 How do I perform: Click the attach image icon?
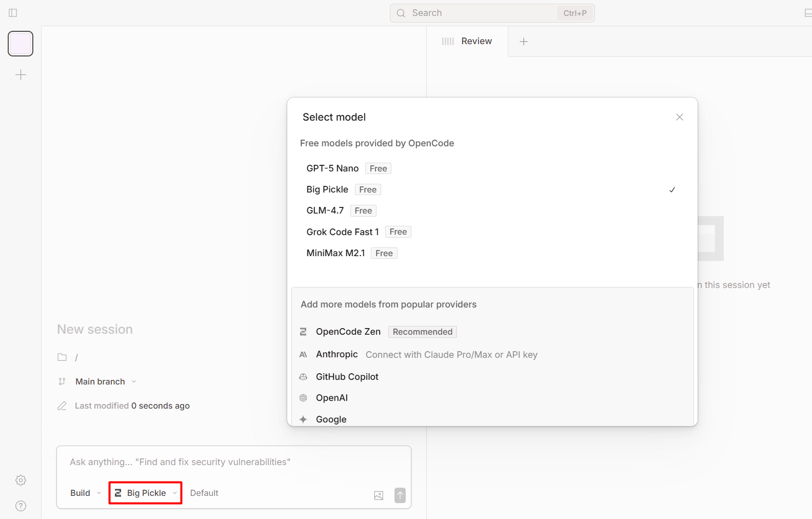[x=379, y=495]
